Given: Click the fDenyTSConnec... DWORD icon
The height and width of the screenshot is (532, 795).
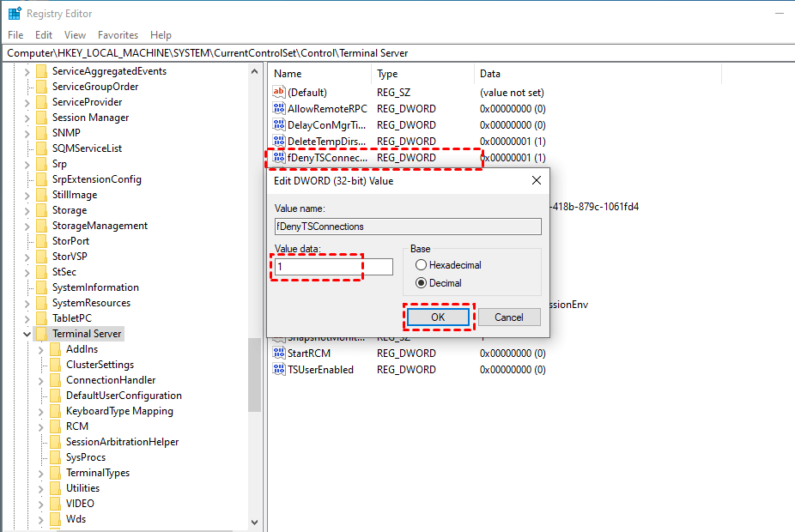Looking at the screenshot, I should click(279, 157).
